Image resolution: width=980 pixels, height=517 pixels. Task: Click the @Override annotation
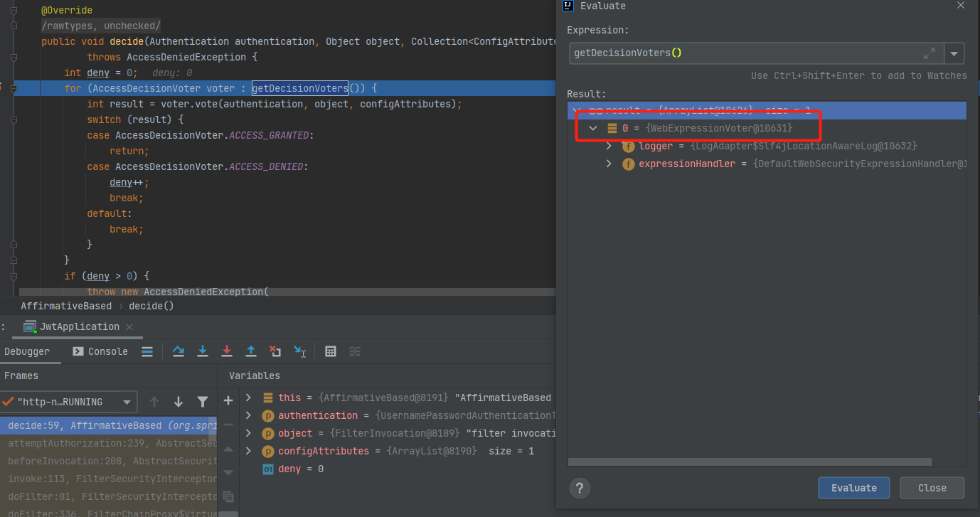[67, 10]
